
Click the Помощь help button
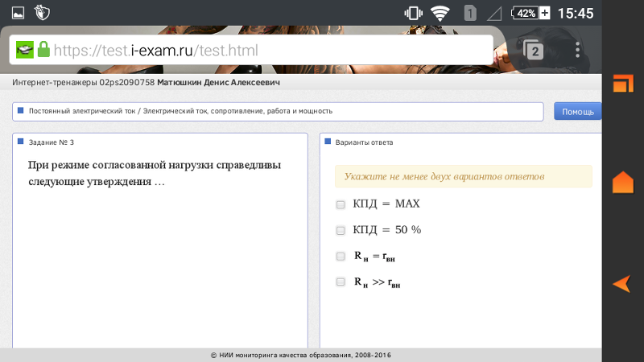click(x=577, y=112)
